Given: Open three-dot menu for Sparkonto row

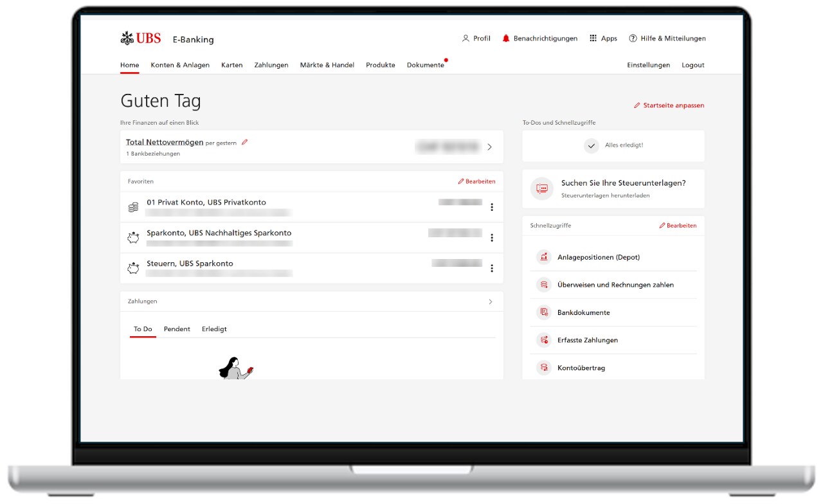Looking at the screenshot, I should (x=492, y=238).
